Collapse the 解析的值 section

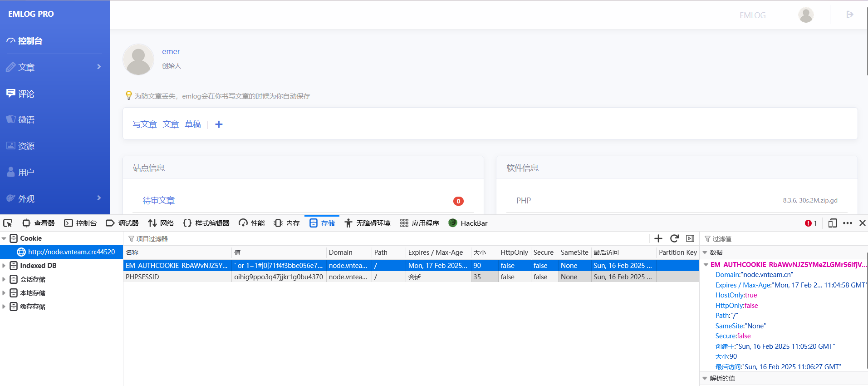705,378
